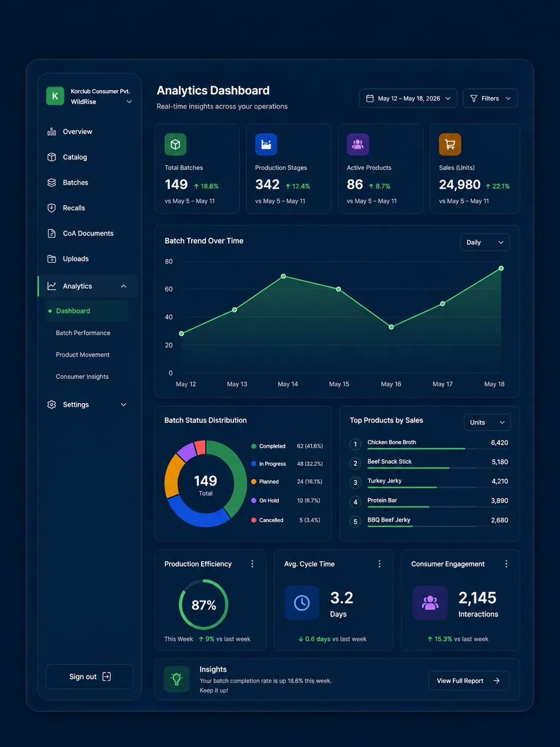560x747 pixels.
Task: Click Chicken Bone Broth sales bar
Action: pos(416,449)
